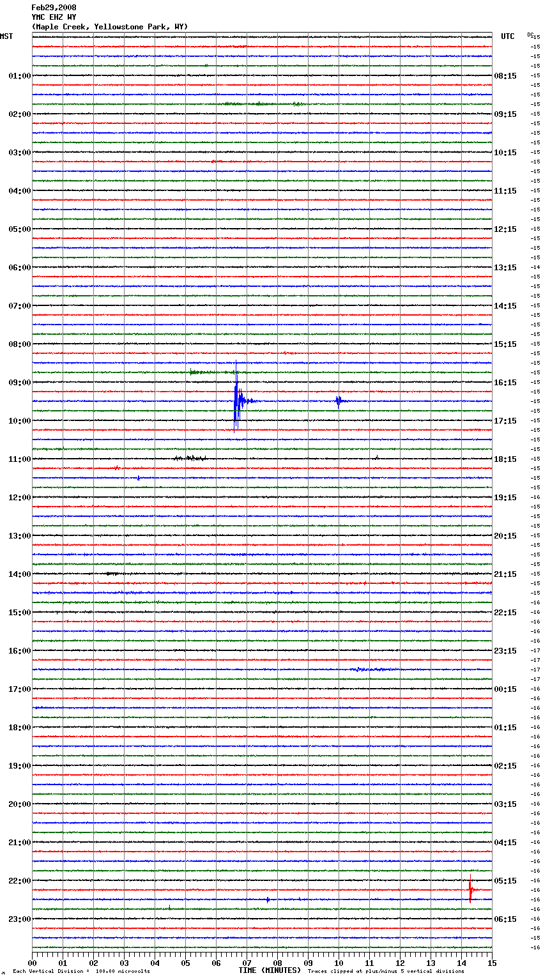Select the YMC EHZ WY station code
This screenshot has height=980, width=543.
54,17
